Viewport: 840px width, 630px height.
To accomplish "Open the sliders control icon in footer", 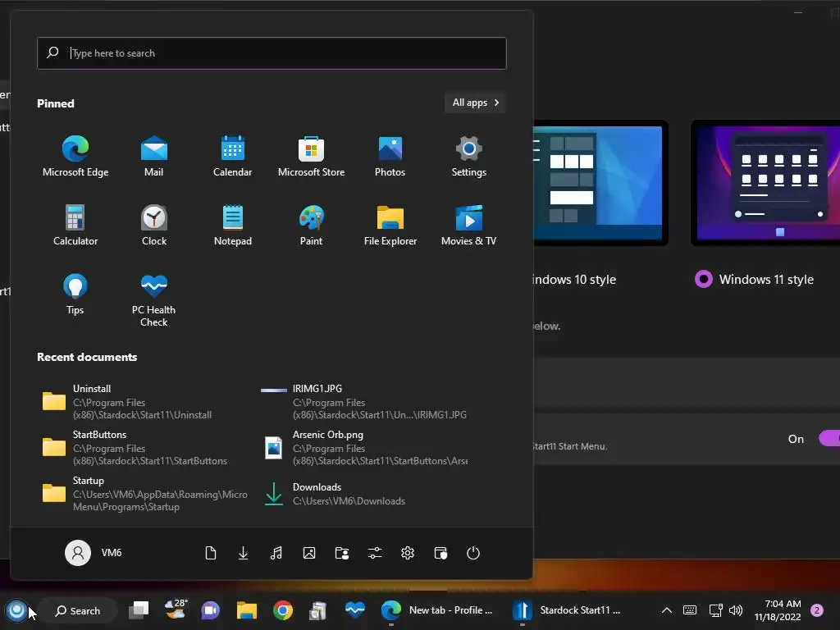I will (375, 553).
